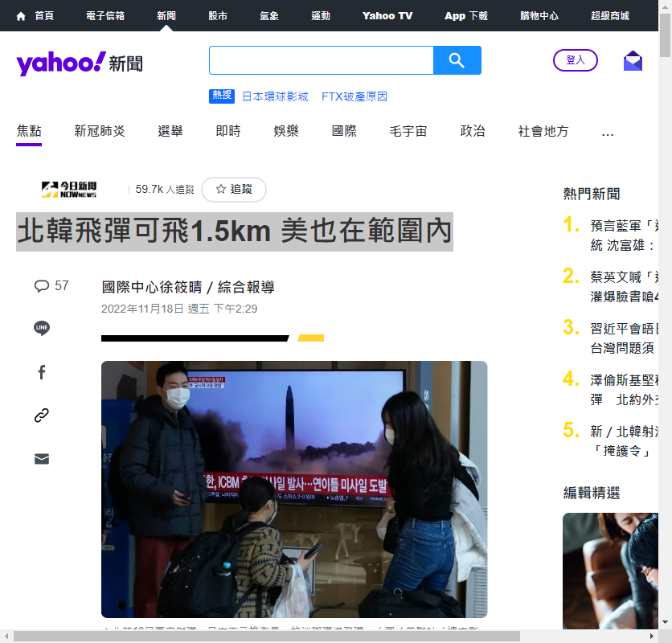672x643 pixels.
Task: Click the vertical scrollbar thumb
Action: coord(665,35)
